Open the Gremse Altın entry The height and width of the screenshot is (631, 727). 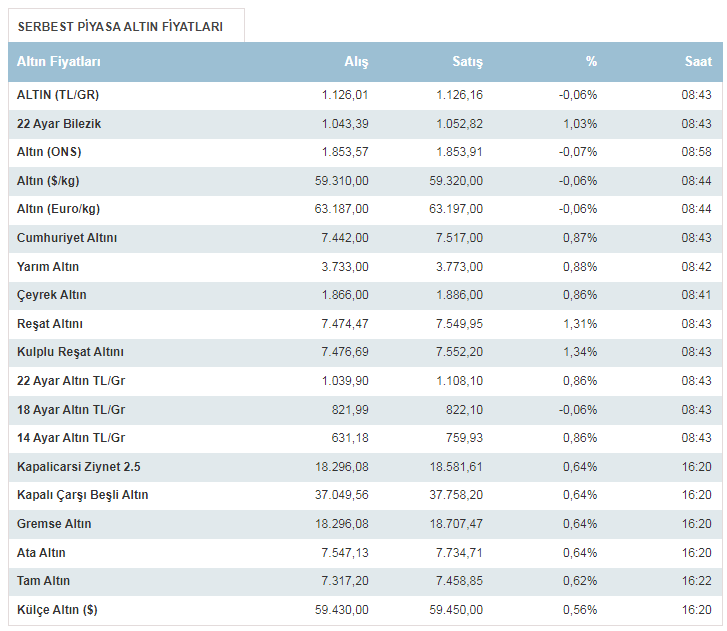54,524
